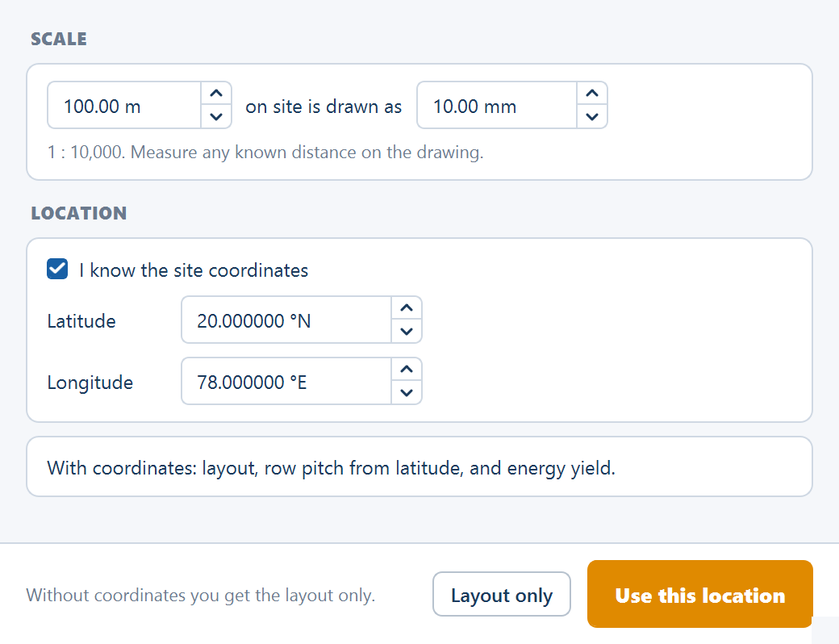Image resolution: width=839 pixels, height=644 pixels.
Task: Decrease the drawn distance in mm
Action: (592, 117)
